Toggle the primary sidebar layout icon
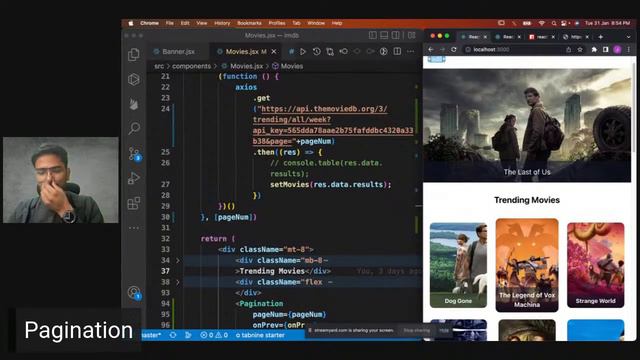 coord(373,36)
